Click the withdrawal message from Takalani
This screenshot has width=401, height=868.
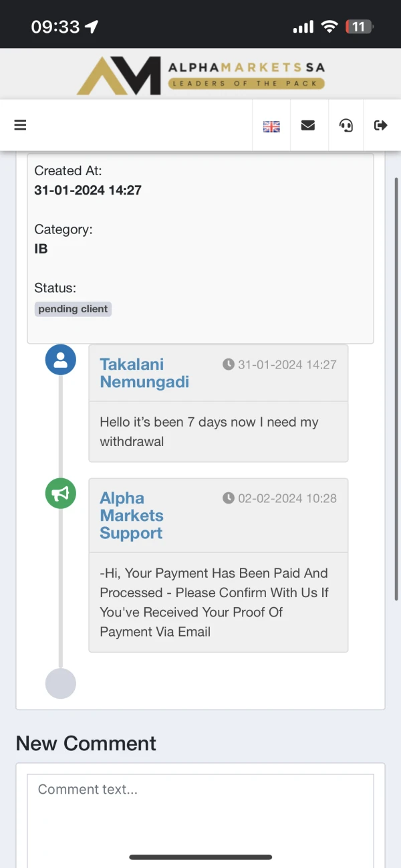(209, 431)
